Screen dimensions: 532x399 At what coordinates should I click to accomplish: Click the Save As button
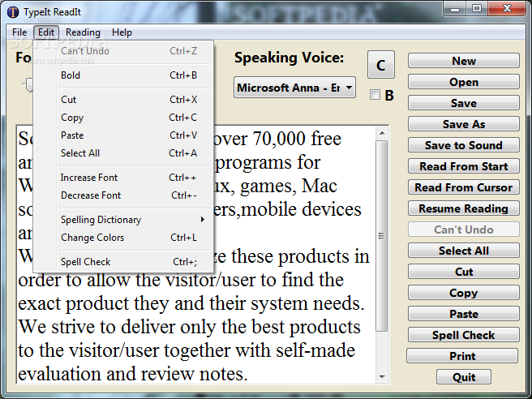pos(463,124)
